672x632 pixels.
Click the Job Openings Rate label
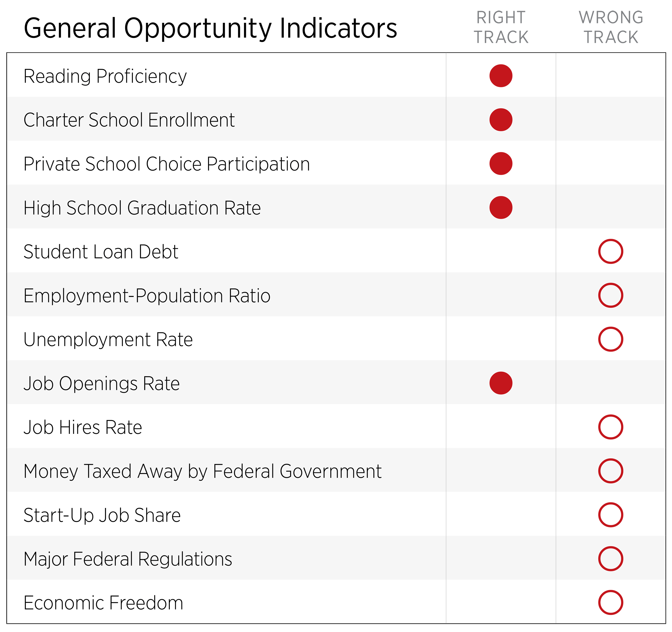click(101, 384)
